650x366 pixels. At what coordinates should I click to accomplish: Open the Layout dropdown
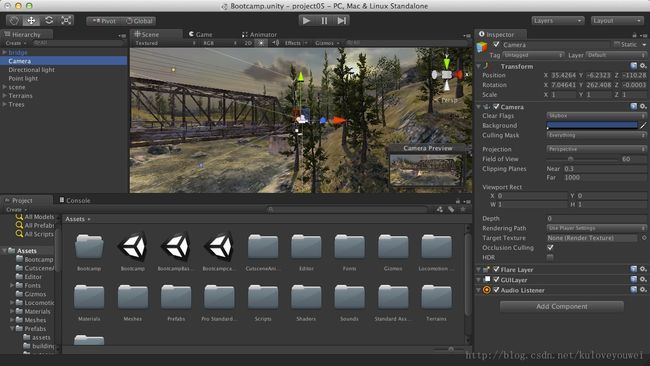(x=617, y=20)
